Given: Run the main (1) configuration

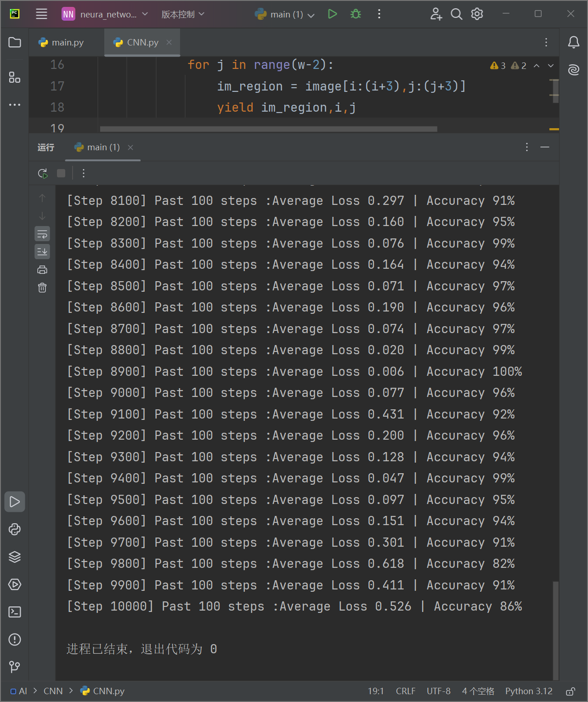Looking at the screenshot, I should pos(333,14).
